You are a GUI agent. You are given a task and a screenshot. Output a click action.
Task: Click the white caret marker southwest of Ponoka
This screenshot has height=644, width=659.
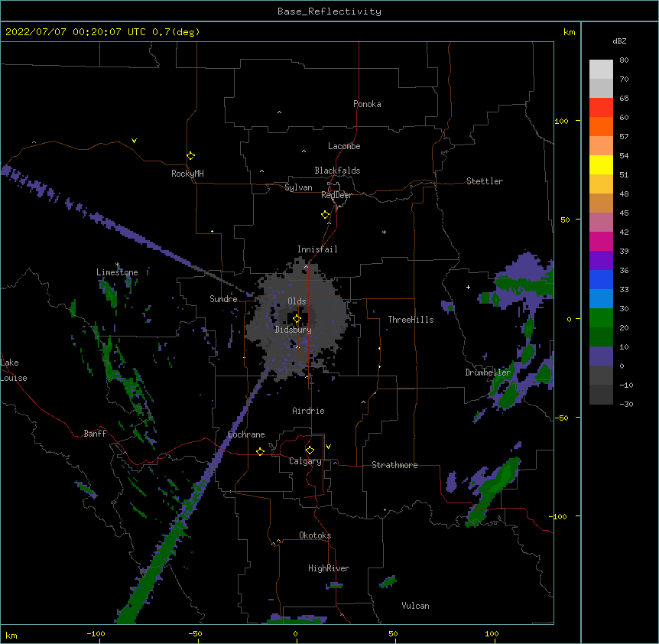(x=279, y=112)
